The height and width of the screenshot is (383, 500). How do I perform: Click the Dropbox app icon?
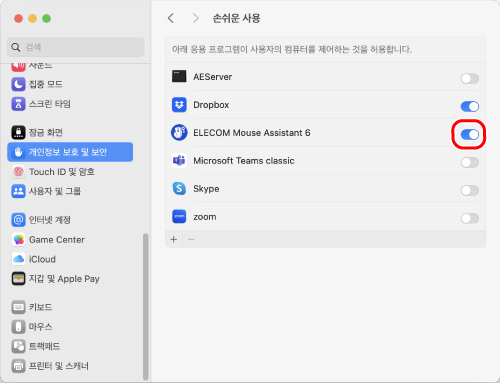pyautogui.click(x=179, y=105)
